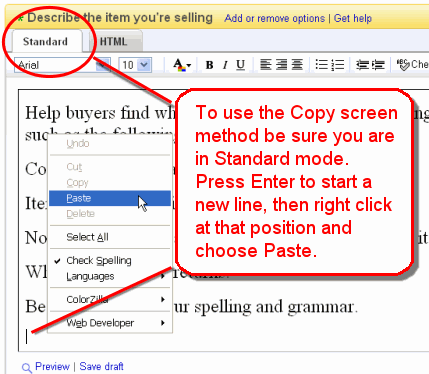
Task: Apply Bold formatting in the toolbar
Action: coord(209,65)
